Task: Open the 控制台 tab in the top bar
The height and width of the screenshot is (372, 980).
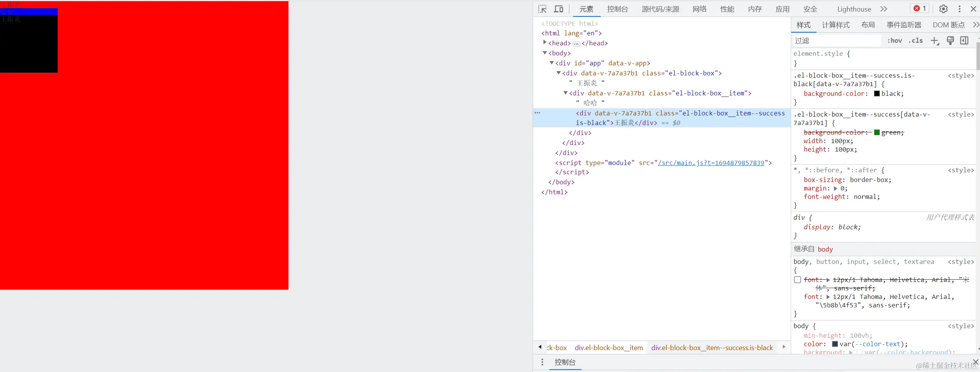Action: click(x=618, y=9)
